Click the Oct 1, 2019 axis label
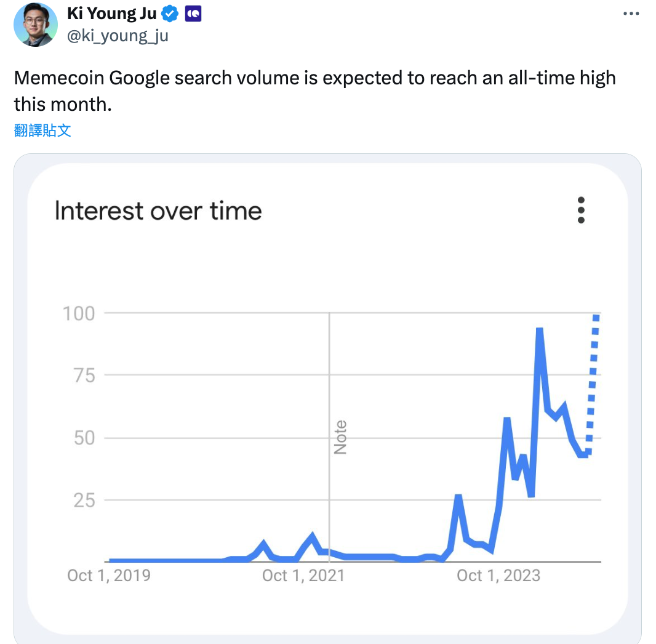Image resolution: width=656 pixels, height=644 pixels. pyautogui.click(x=109, y=575)
